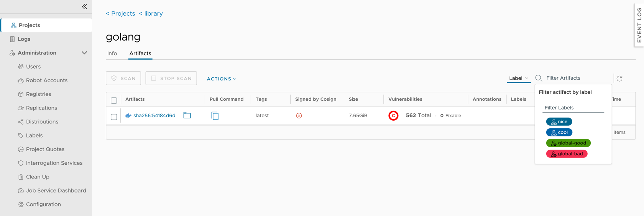Screen dimensions: 644x216
Task: Open the sha256:54184d6d artifact link
Action: (154, 115)
